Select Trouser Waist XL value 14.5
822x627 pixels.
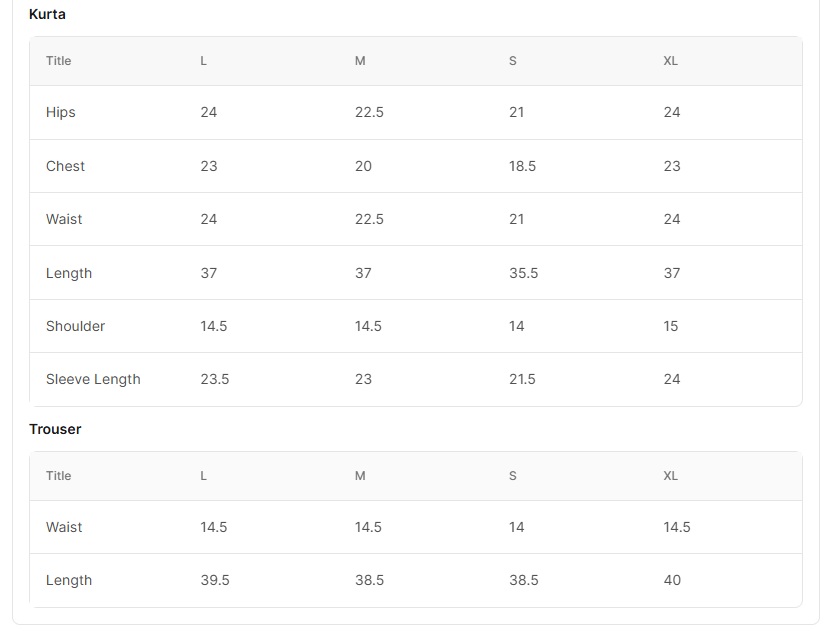point(677,527)
